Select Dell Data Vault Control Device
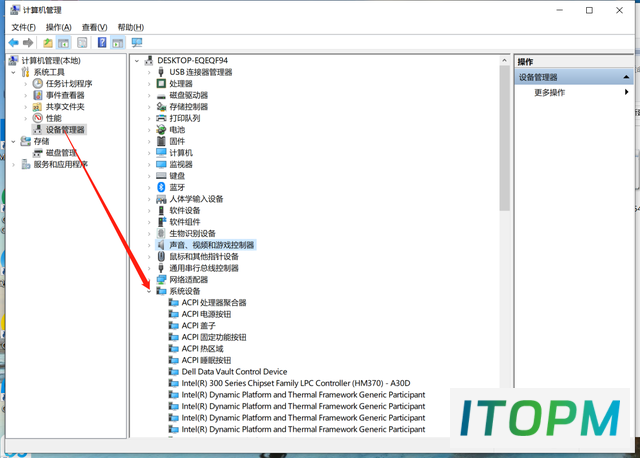640x458 pixels. pyautogui.click(x=234, y=371)
